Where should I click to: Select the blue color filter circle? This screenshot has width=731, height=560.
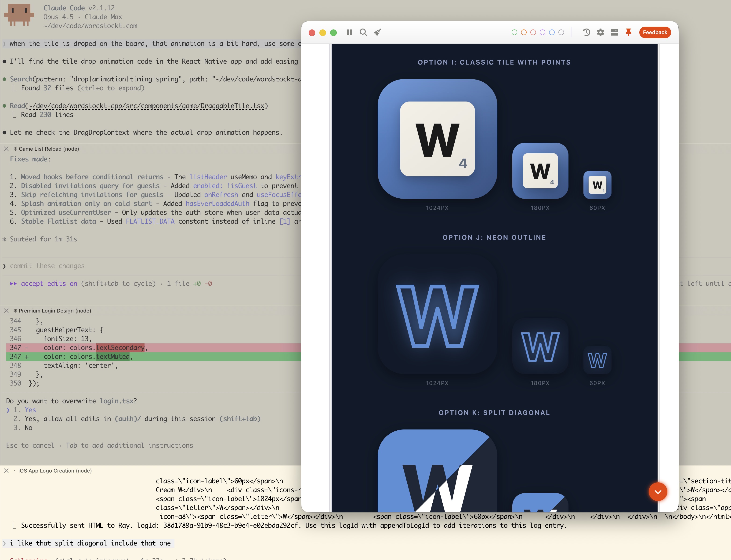pyautogui.click(x=552, y=32)
